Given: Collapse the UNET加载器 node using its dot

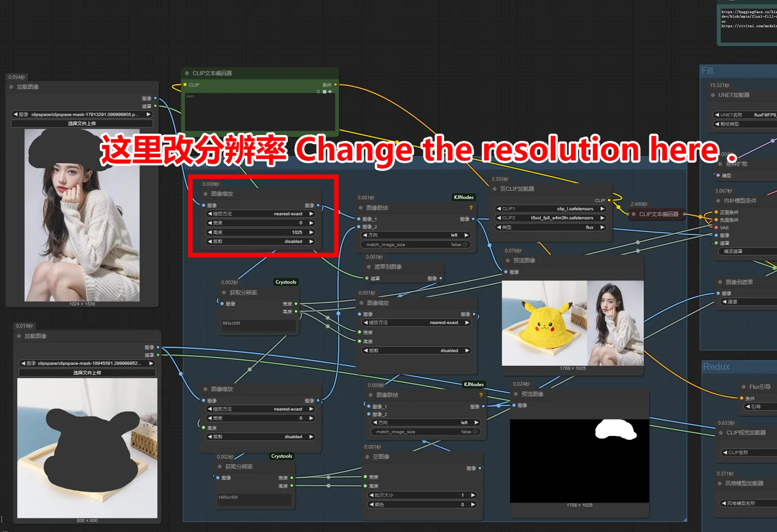Looking at the screenshot, I should [713, 95].
